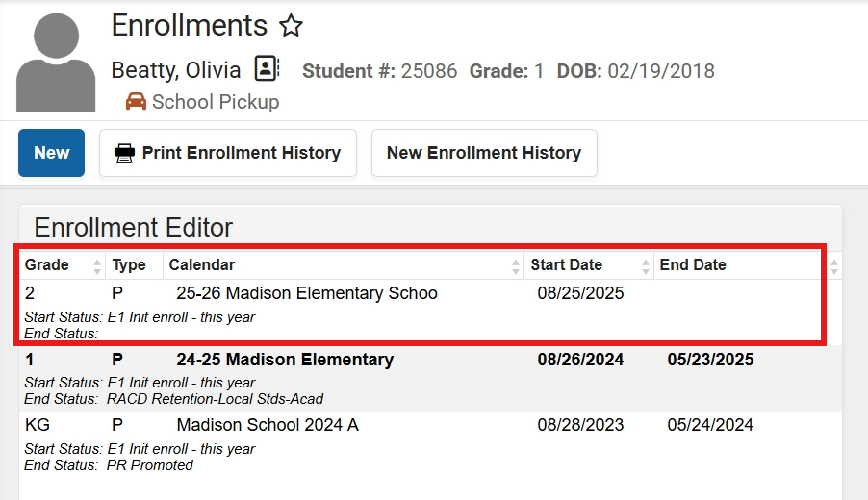The height and width of the screenshot is (500, 868).
Task: Click the End Date column sort arrows
Action: [x=833, y=265]
